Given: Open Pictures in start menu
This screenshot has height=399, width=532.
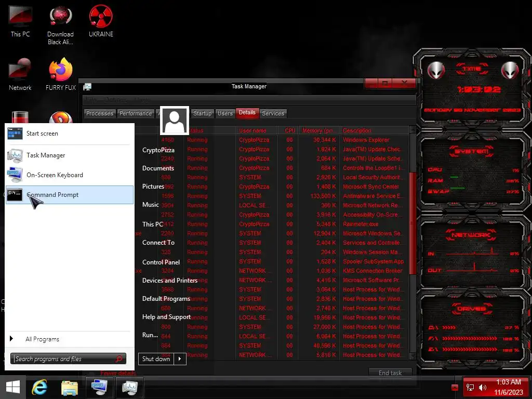Looking at the screenshot, I should coord(153,187).
